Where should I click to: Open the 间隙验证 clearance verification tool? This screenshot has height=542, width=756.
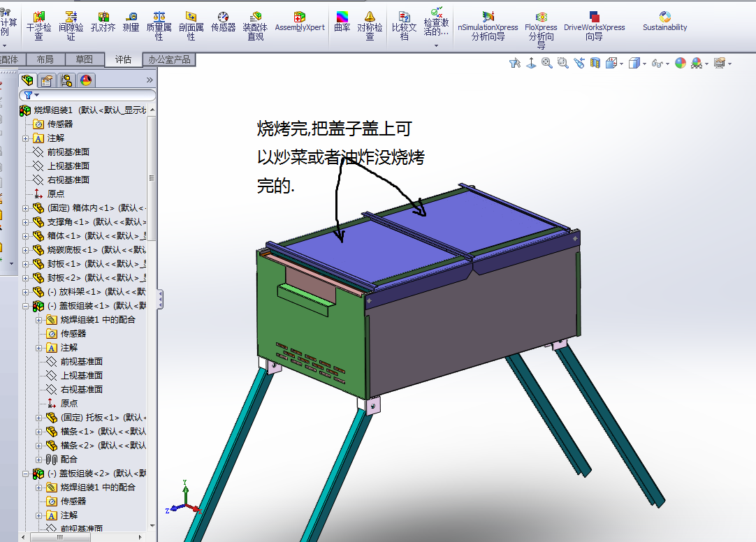tap(71, 26)
